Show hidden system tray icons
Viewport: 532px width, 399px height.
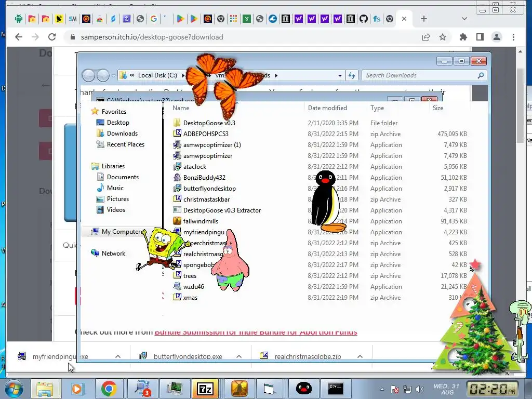click(382, 389)
